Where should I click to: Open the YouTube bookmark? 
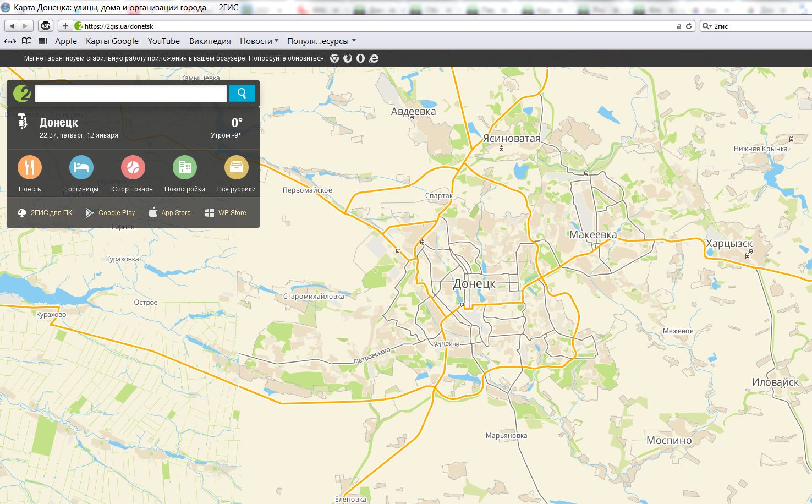(164, 41)
